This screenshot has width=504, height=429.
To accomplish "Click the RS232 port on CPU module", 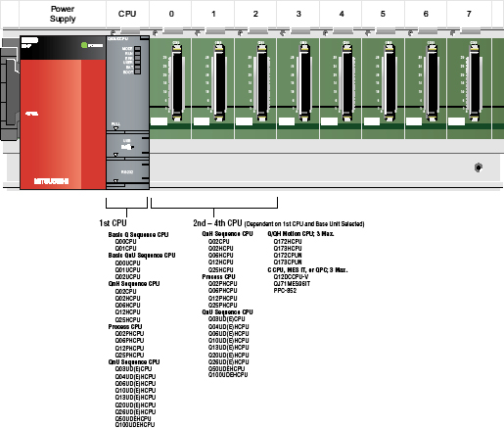I will click(x=127, y=172).
